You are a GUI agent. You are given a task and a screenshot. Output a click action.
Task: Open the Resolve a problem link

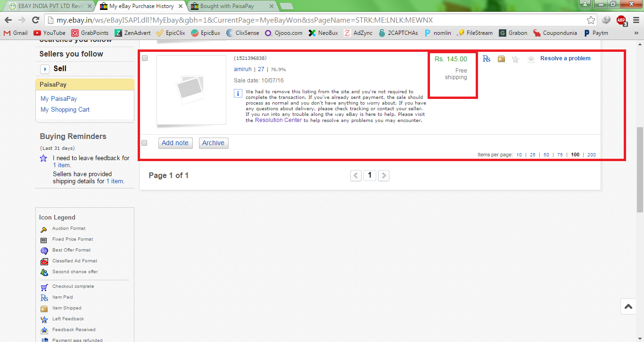[x=565, y=58]
